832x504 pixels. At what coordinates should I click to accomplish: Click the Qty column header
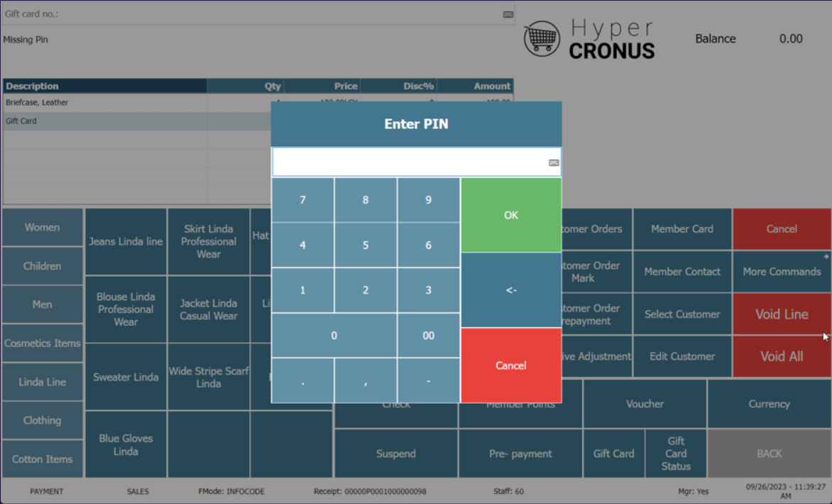[x=245, y=86]
